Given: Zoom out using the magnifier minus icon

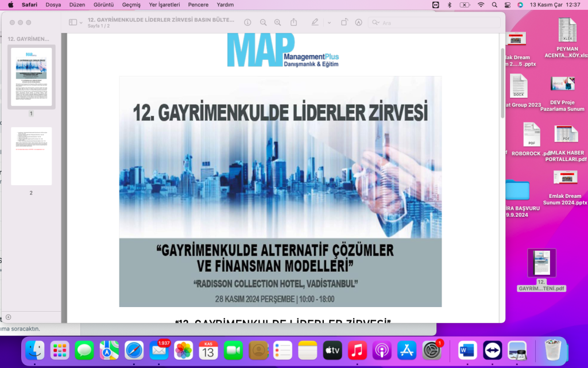Looking at the screenshot, I should 263,22.
